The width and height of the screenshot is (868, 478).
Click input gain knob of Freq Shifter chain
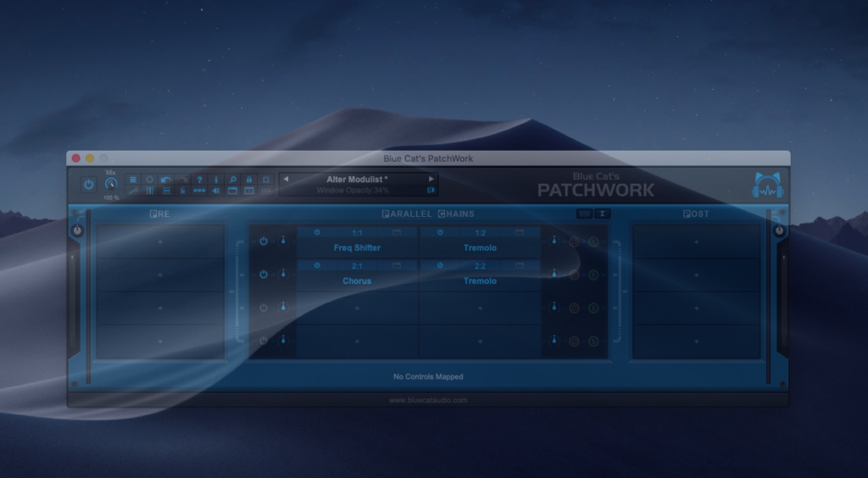(283, 242)
